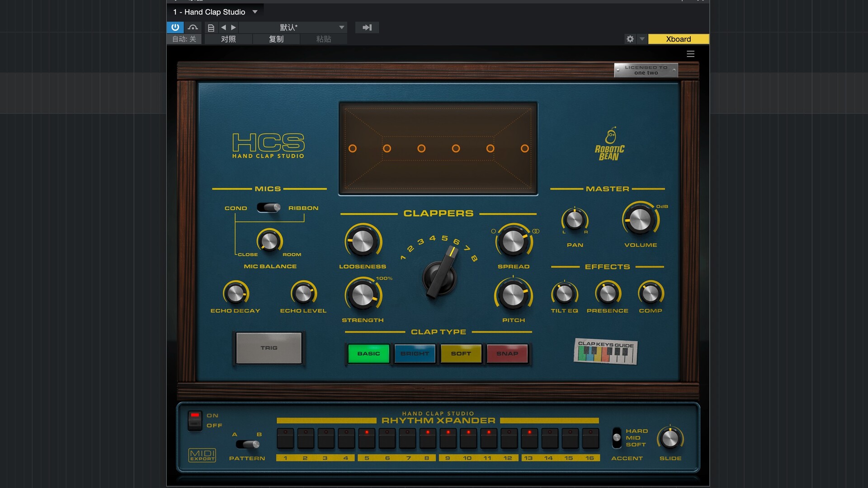Toggle the COND / RIBBON mic switch

coord(269,207)
